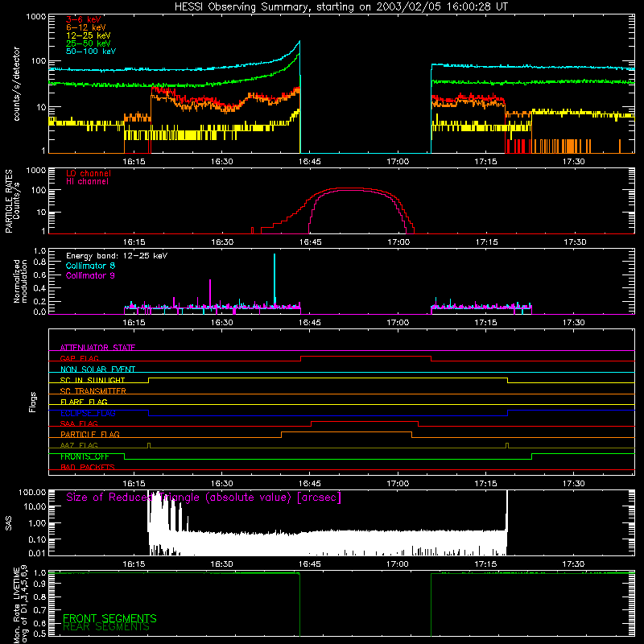The image size is (644, 644).
Task: Click the 17:00 tick label under the flags panel
Action: click(398, 484)
